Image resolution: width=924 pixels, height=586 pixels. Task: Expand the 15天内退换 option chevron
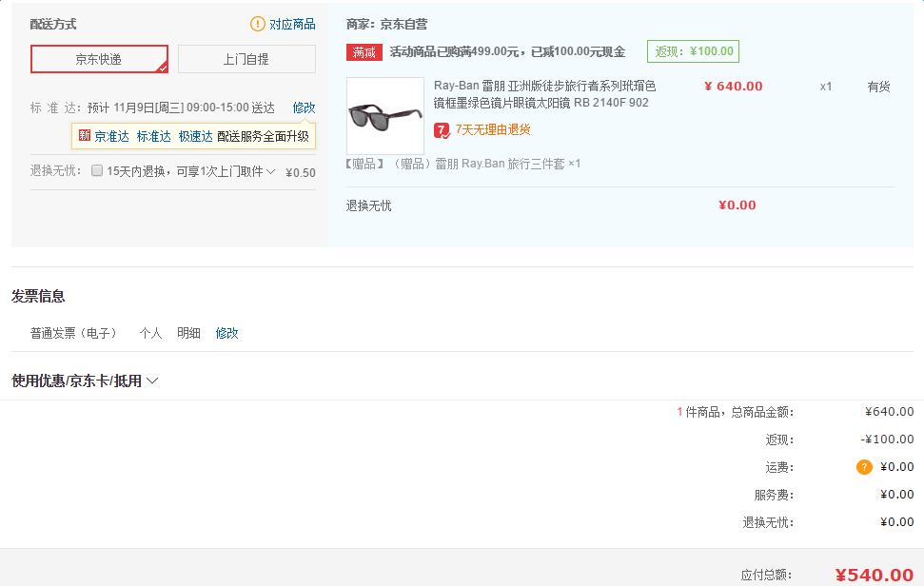(x=270, y=171)
